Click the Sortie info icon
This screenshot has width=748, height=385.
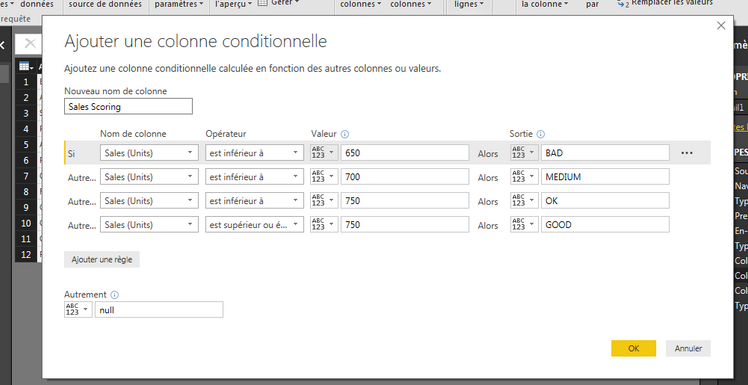coord(540,134)
